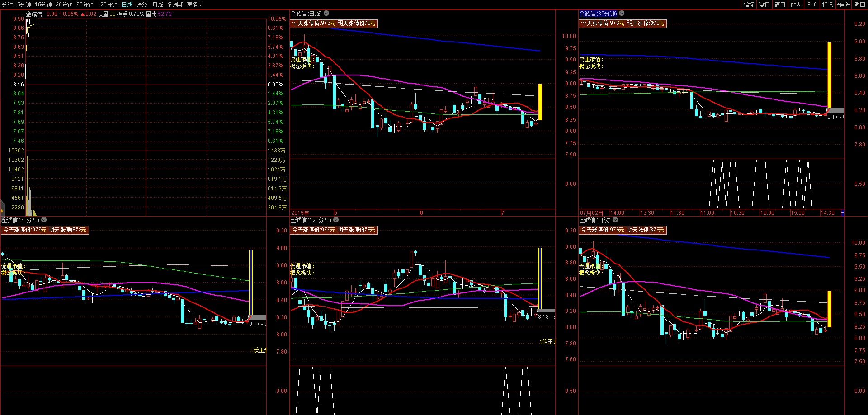Click the 14:00 time label on 30分钟 axis
The image size is (868, 415).
(617, 212)
